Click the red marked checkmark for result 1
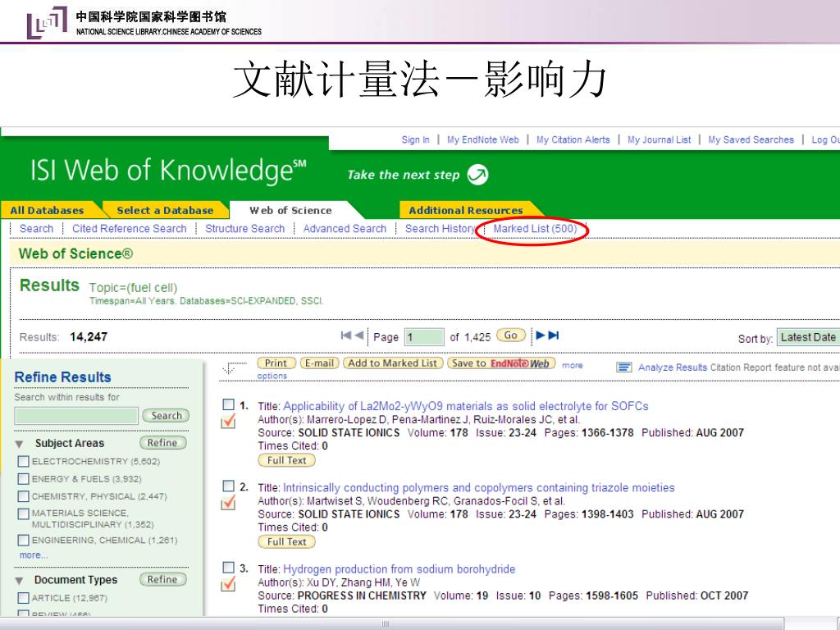The height and width of the screenshot is (630, 840). (228, 422)
